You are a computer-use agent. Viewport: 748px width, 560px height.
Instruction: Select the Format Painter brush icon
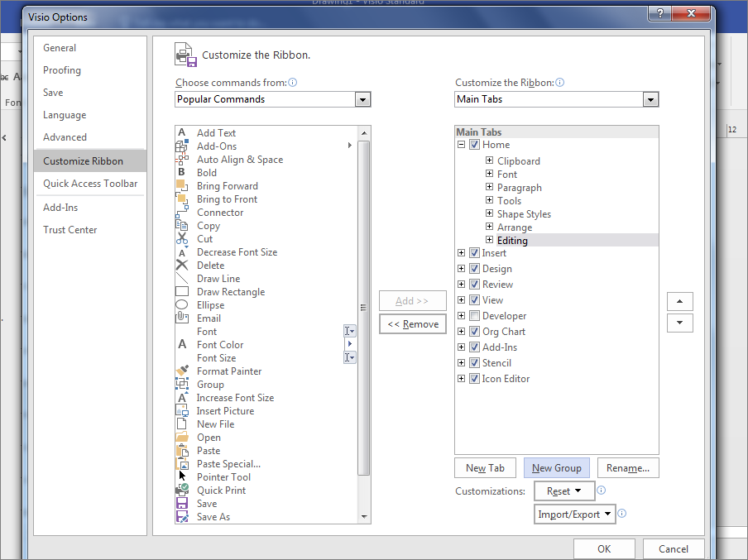(182, 371)
